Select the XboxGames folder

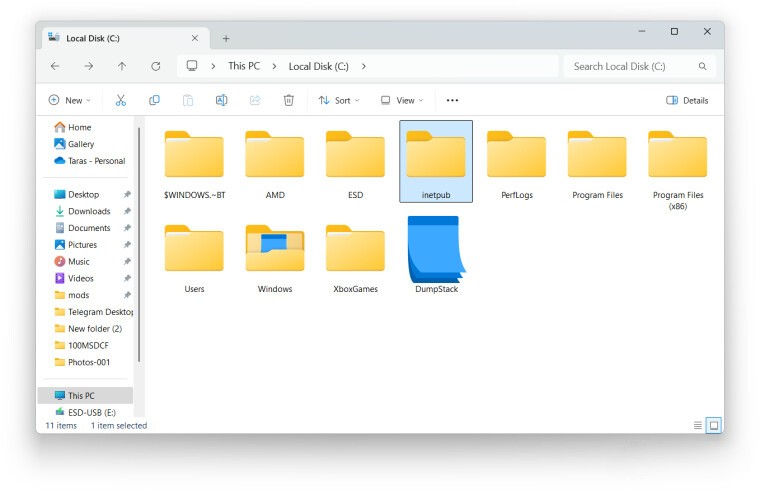[355, 259]
